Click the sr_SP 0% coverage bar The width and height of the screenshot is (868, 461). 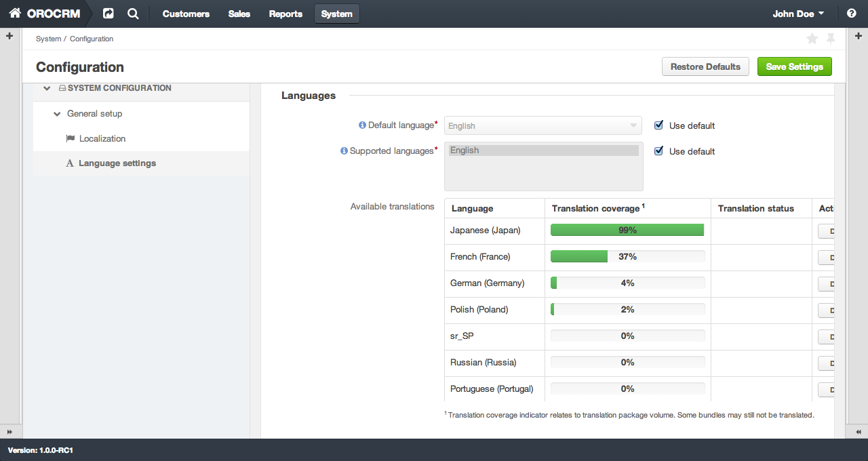[x=627, y=336]
